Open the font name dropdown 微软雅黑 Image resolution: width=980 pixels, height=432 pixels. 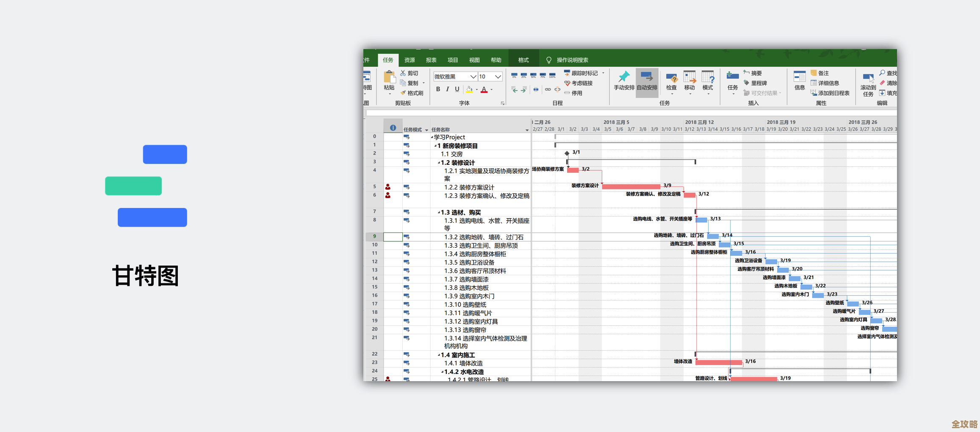pos(473,77)
